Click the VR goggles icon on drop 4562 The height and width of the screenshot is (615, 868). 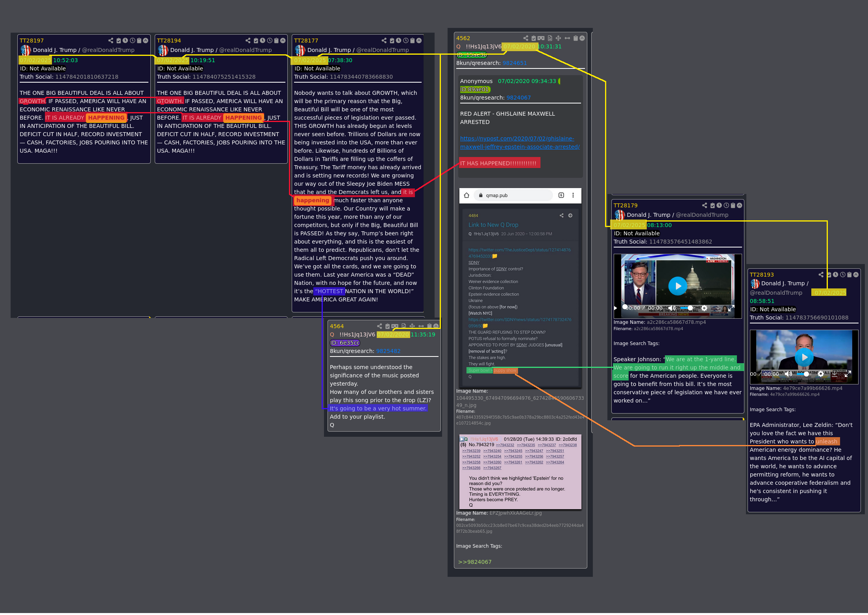tap(541, 38)
